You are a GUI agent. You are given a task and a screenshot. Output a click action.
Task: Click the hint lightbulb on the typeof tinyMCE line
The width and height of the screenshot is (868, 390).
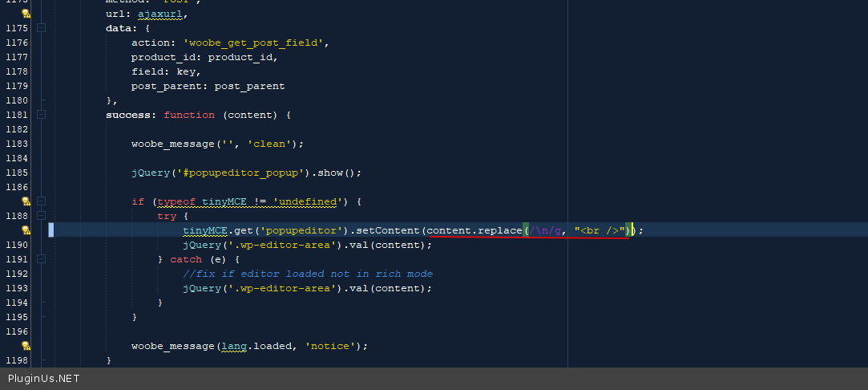(26, 201)
